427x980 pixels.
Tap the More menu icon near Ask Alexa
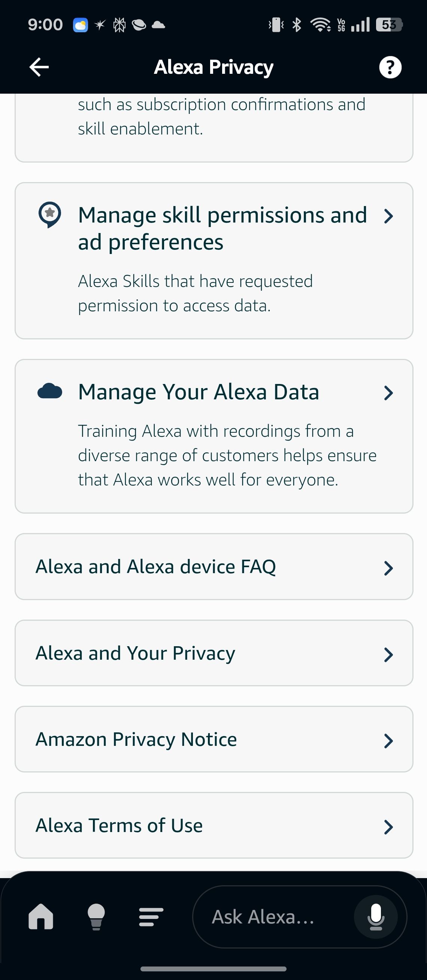(x=151, y=917)
